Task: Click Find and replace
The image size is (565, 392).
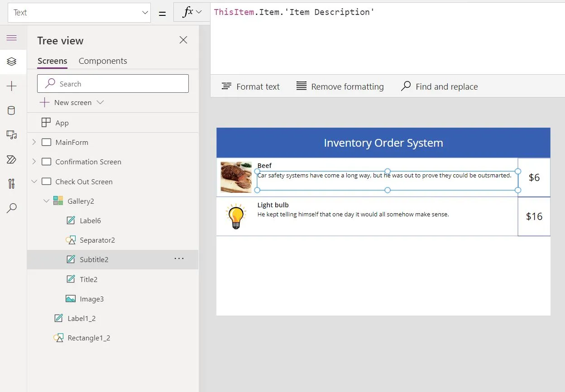Action: pos(440,86)
